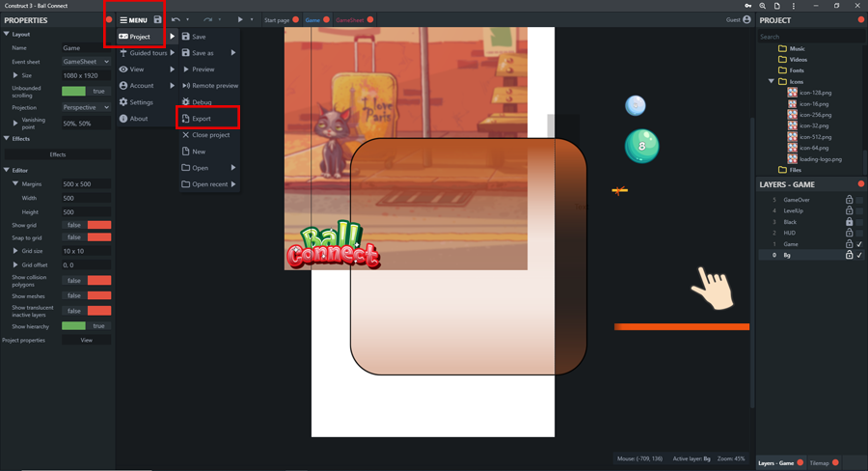Toggle visibility checkbox of the Game layer
This screenshot has height=471, width=868.
(859, 244)
